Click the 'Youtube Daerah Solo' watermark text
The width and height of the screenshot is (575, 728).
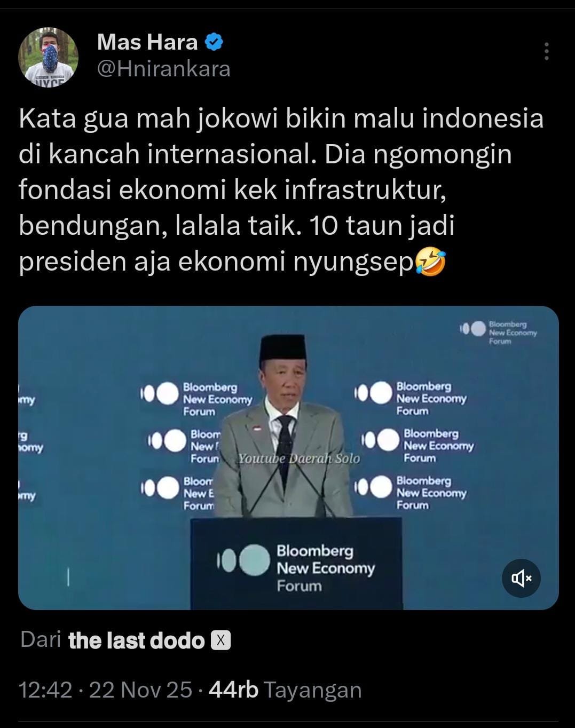299,458
